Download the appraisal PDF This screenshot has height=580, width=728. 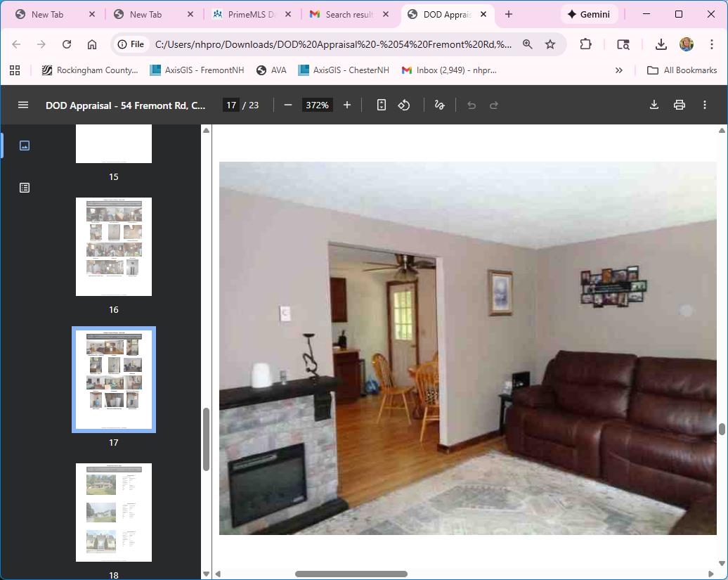654,105
